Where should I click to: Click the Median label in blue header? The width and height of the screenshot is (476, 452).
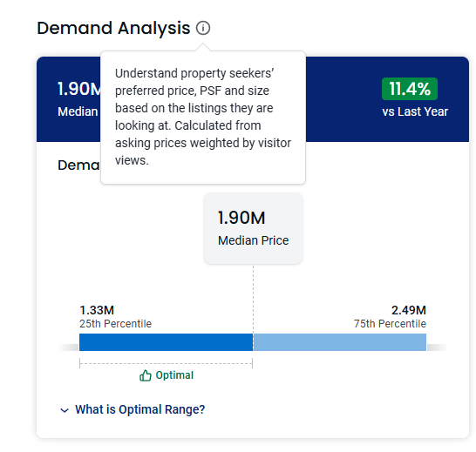pos(78,111)
